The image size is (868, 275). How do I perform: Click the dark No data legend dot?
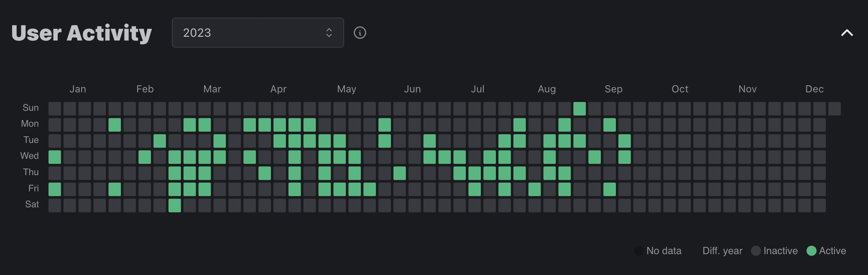638,251
